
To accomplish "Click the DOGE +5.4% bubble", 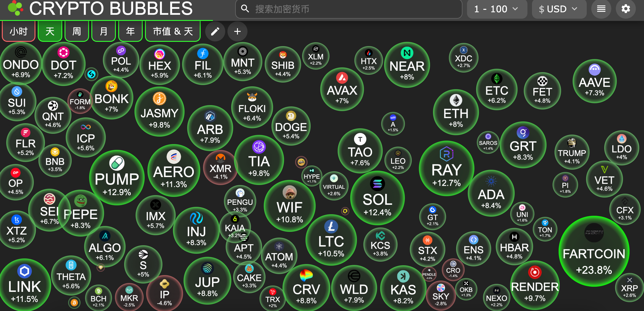I will [291, 126].
